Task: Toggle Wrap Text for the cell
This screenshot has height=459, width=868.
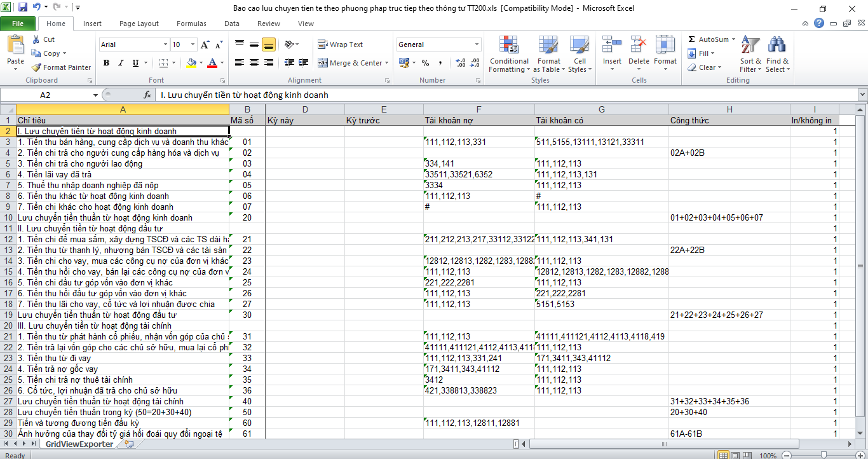Action: click(x=340, y=45)
